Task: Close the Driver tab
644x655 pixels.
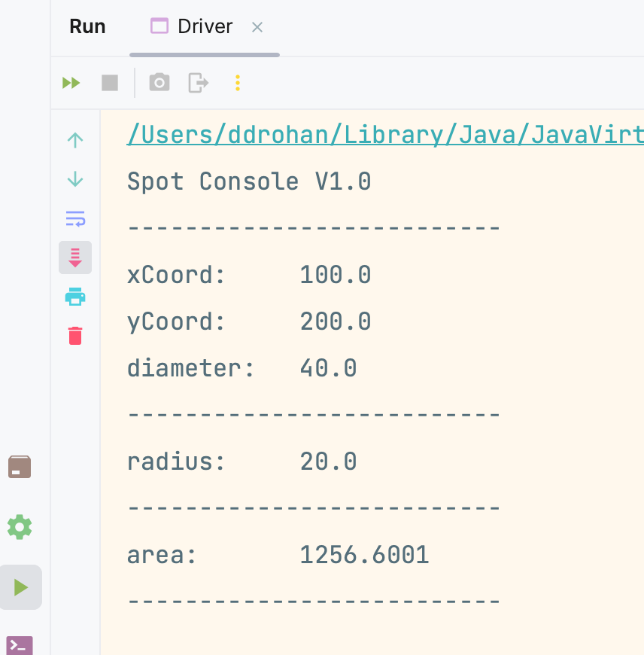Action: 257,28
